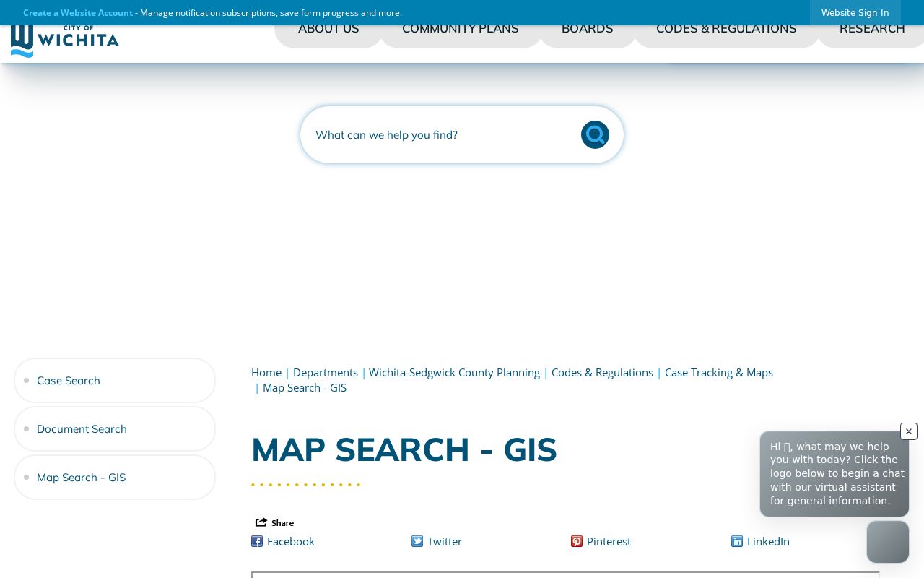Viewport: 924px width, 578px height.
Task: Click the Twitter share icon
Action: pyautogui.click(x=417, y=541)
